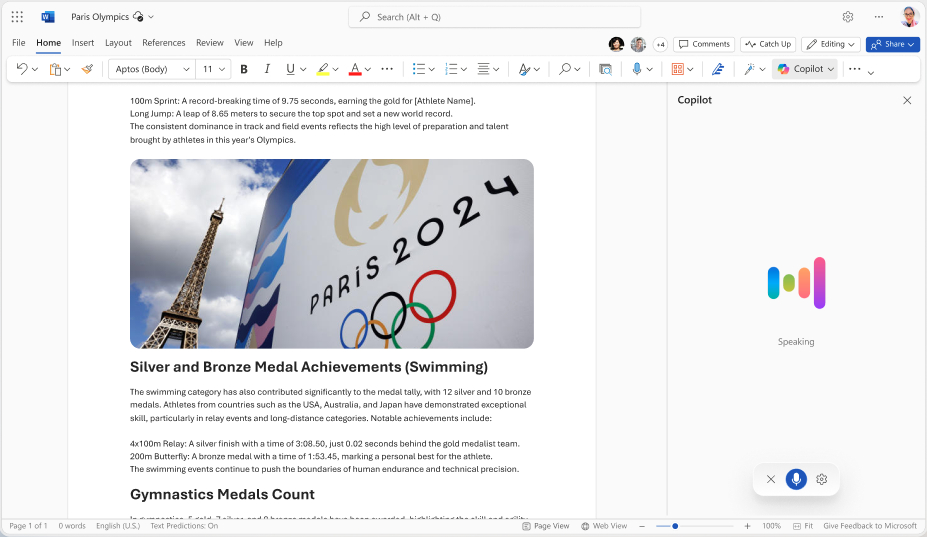927x537 pixels.
Task: Click the bulleted list icon
Action: 419,69
